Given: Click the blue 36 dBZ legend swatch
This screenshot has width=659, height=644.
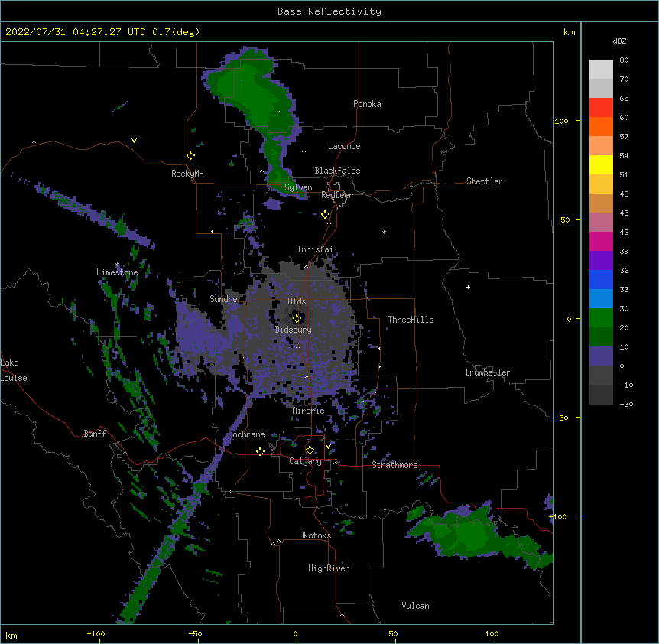Looking at the screenshot, I should click(601, 279).
